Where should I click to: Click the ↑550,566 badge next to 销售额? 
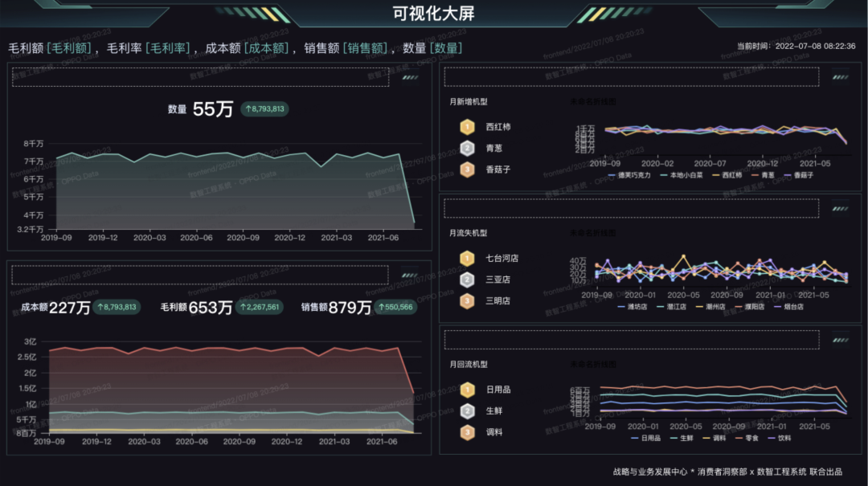395,307
